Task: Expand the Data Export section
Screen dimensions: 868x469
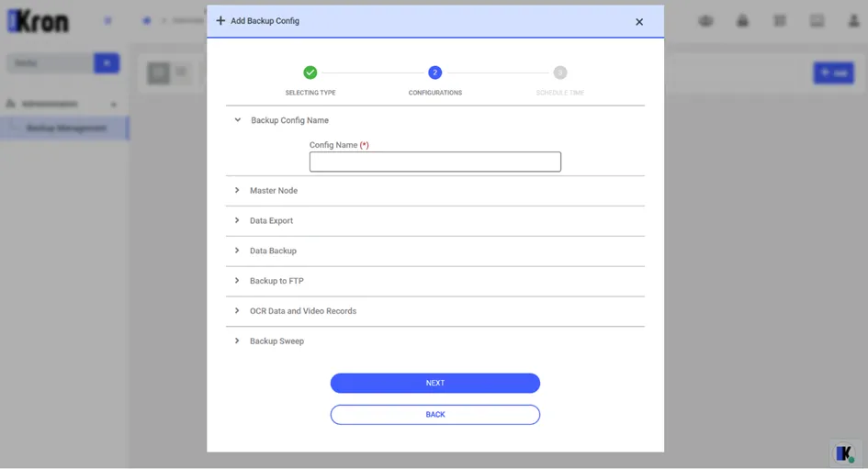Action: pyautogui.click(x=237, y=220)
